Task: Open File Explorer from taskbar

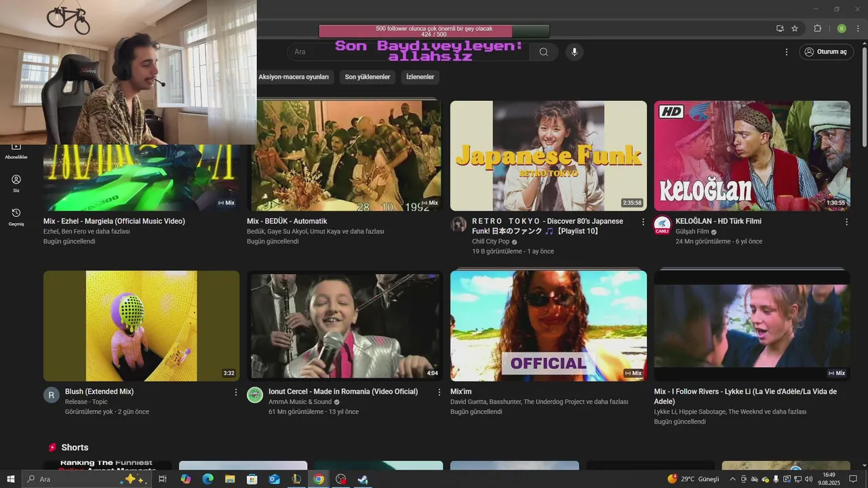Action: 230,479
